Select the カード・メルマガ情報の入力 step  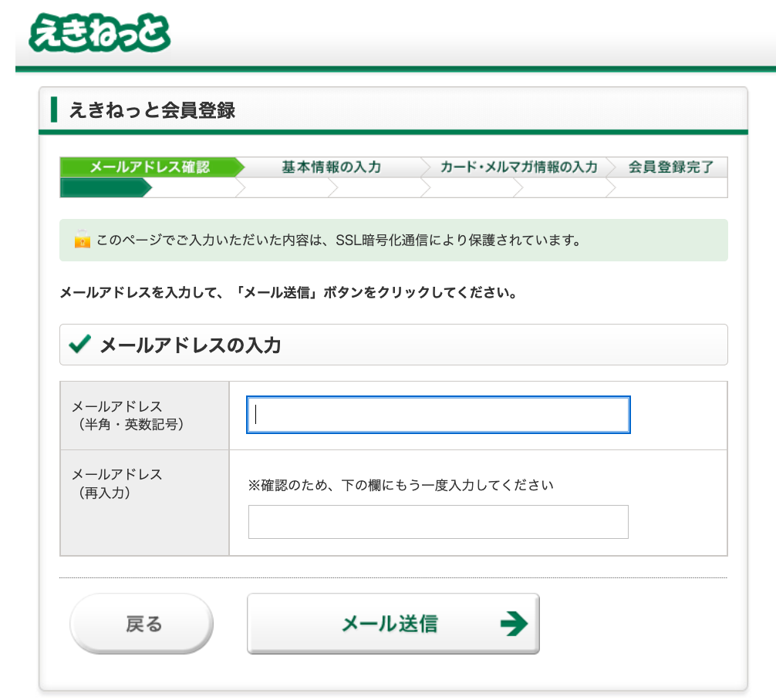518,167
